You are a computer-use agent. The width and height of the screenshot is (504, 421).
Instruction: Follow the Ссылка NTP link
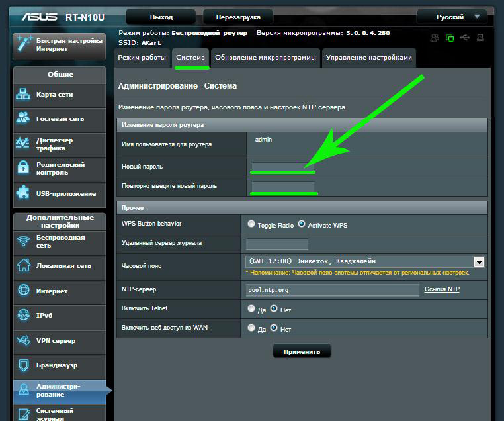coord(442,289)
